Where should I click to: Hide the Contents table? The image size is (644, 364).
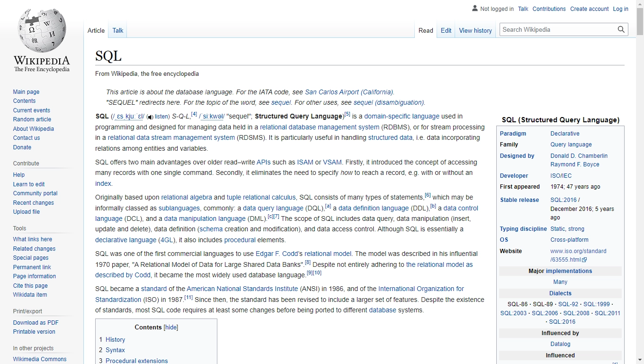pyautogui.click(x=170, y=327)
